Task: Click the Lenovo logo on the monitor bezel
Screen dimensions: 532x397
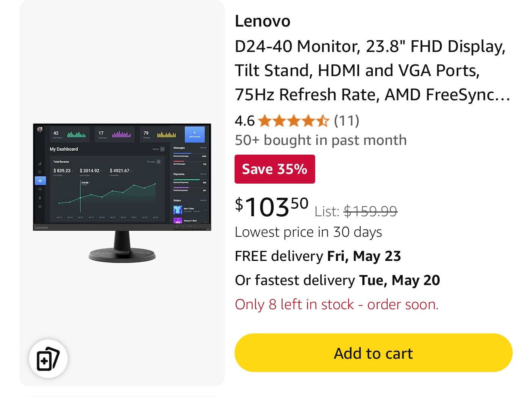Action: point(41,227)
